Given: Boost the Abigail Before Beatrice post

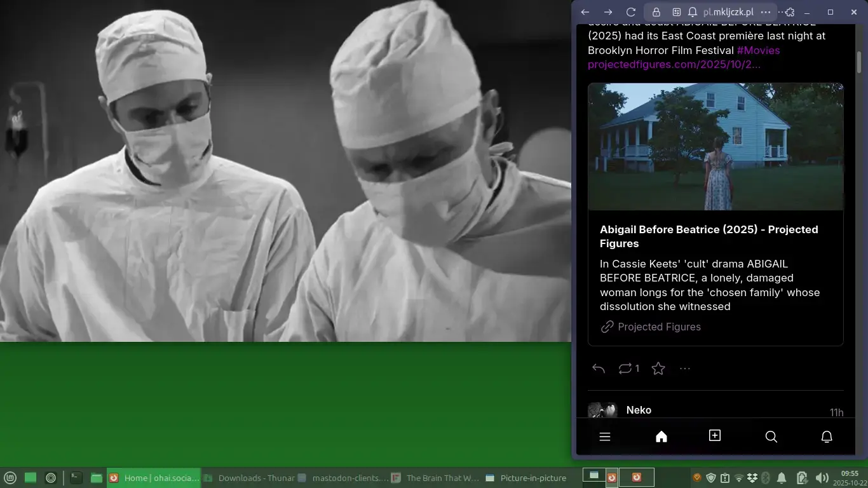Looking at the screenshot, I should (625, 369).
